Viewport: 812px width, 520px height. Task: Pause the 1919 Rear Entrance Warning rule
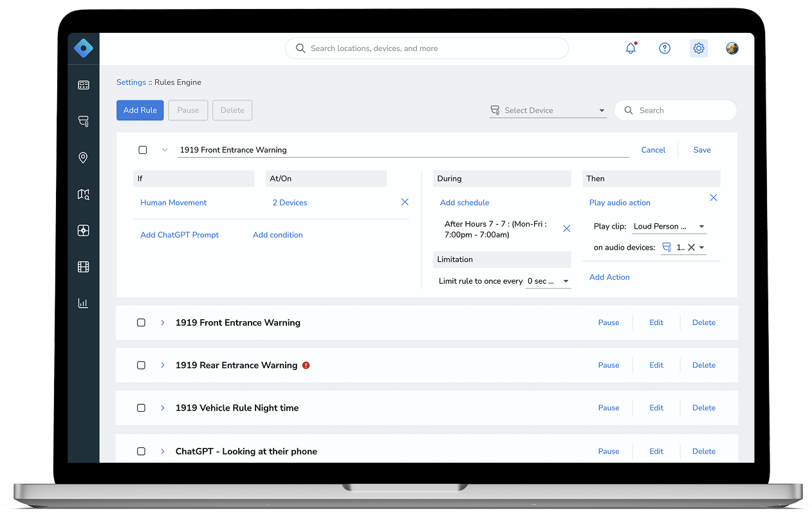(x=609, y=365)
